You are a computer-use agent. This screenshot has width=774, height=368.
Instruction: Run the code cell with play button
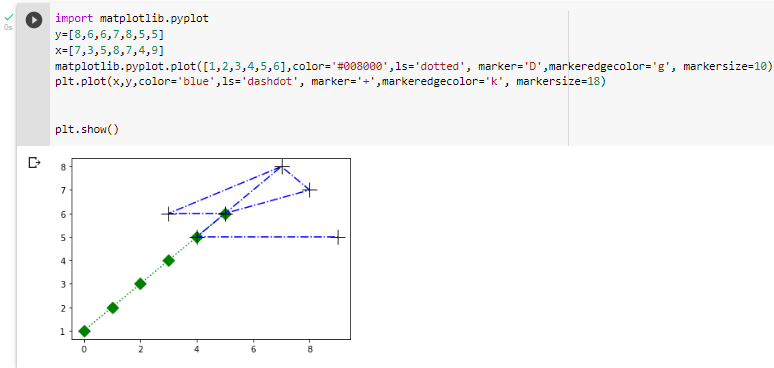click(x=34, y=20)
